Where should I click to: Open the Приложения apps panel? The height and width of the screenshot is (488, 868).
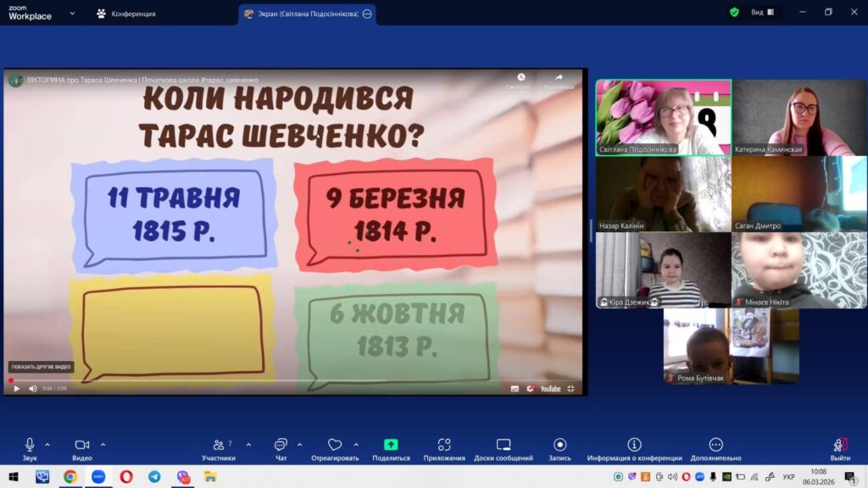click(x=444, y=445)
